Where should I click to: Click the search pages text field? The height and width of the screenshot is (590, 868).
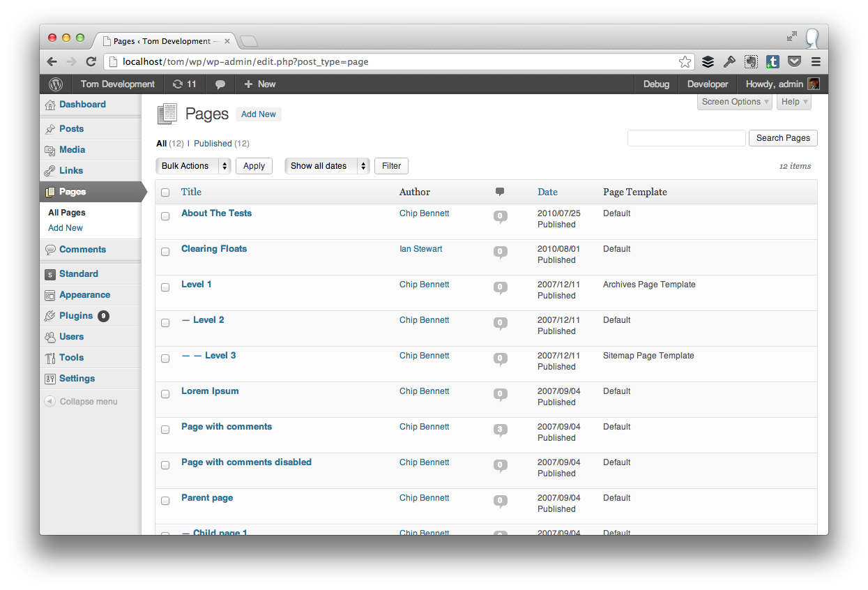686,138
